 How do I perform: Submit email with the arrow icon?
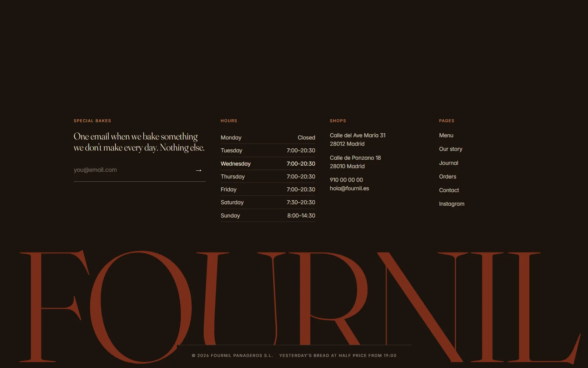pos(199,170)
